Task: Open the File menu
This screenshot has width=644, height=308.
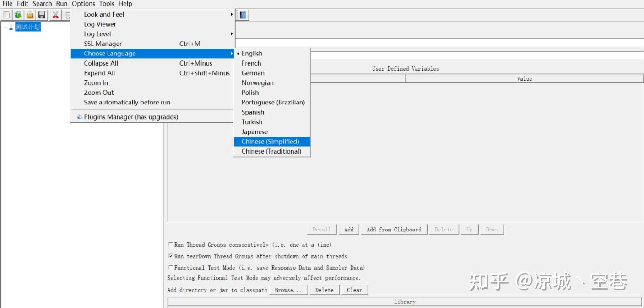Action: 7,4
